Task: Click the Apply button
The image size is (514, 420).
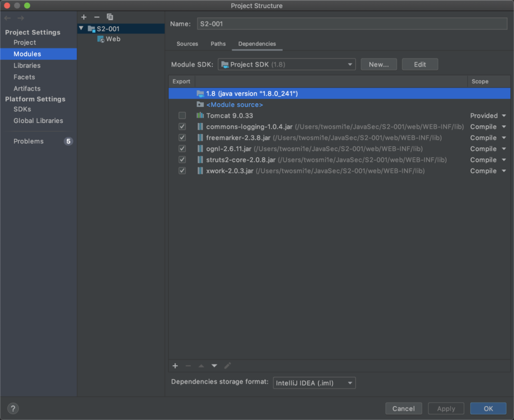Action: (446, 409)
